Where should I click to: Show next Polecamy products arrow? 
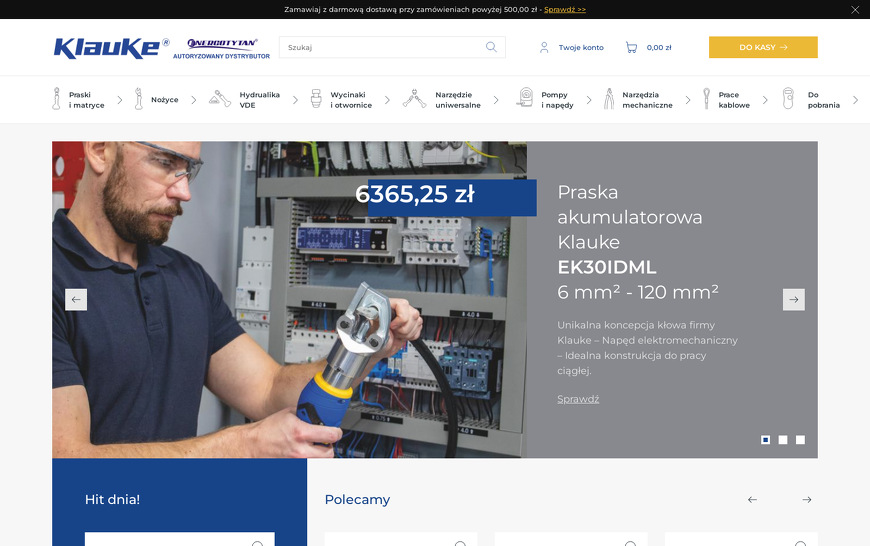click(807, 500)
